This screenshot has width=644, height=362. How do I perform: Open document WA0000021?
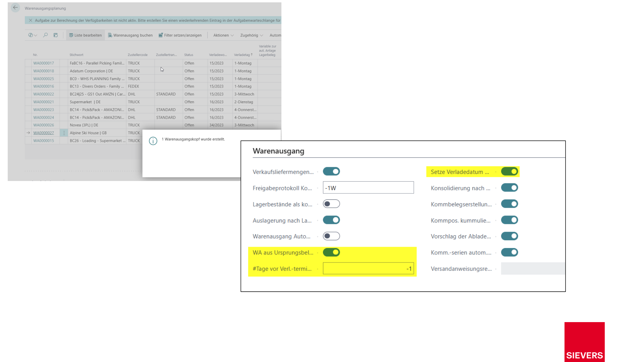click(44, 102)
